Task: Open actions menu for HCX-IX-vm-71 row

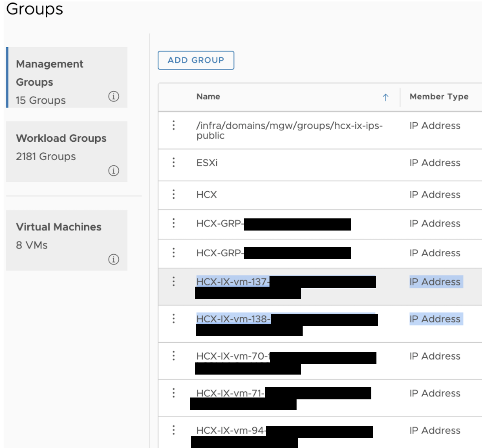Action: click(173, 393)
